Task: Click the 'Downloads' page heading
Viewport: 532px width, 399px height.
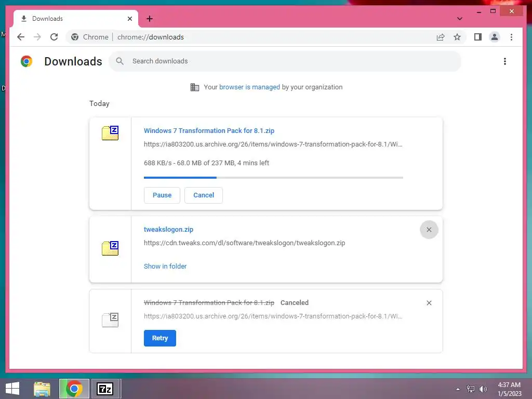Action: click(73, 61)
